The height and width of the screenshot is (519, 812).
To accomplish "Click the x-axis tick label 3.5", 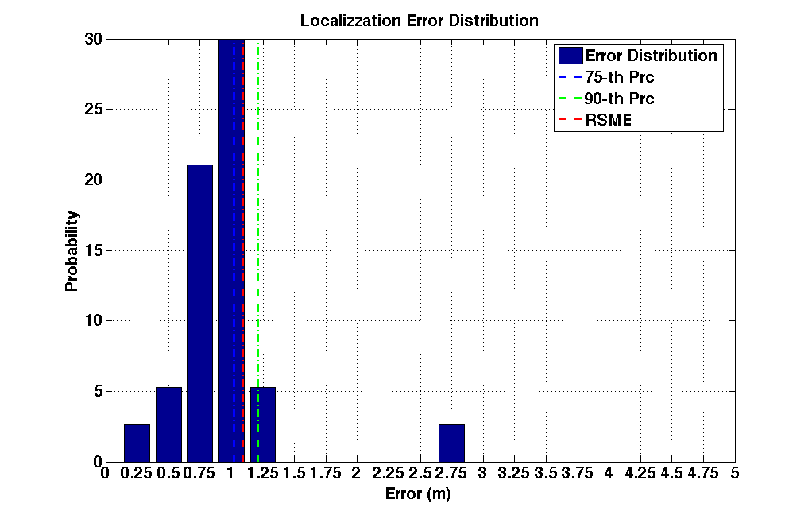I will coord(547,473).
